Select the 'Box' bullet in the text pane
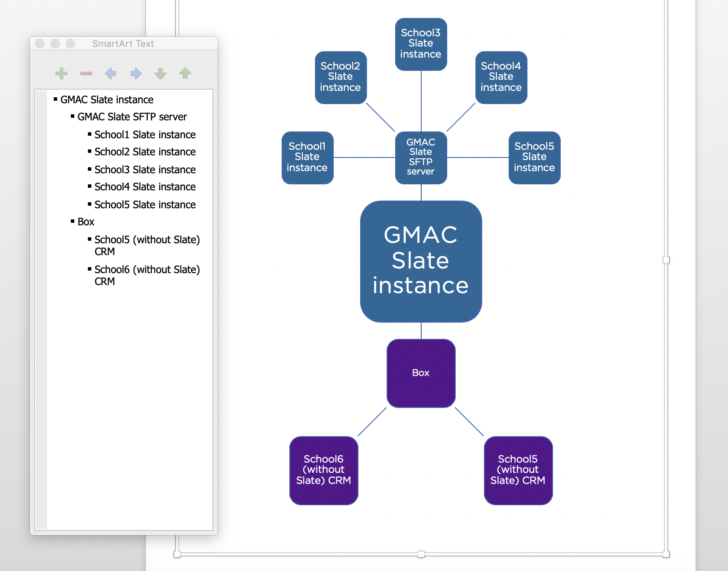Viewport: 728px width, 571px height. coord(86,222)
